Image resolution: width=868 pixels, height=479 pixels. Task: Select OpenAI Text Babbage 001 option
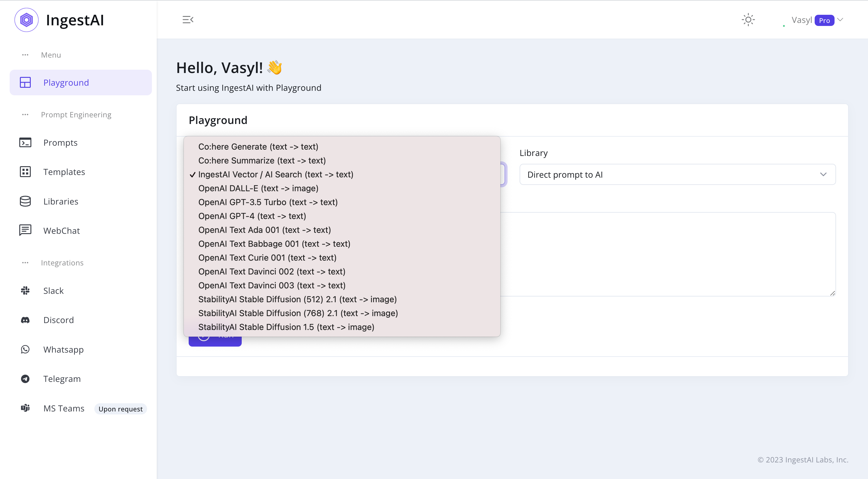tap(342, 243)
